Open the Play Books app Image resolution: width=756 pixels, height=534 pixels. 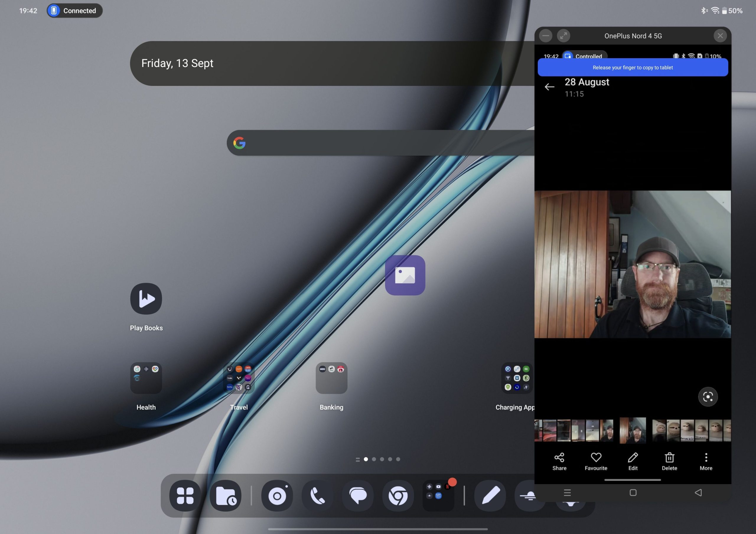coord(146,299)
